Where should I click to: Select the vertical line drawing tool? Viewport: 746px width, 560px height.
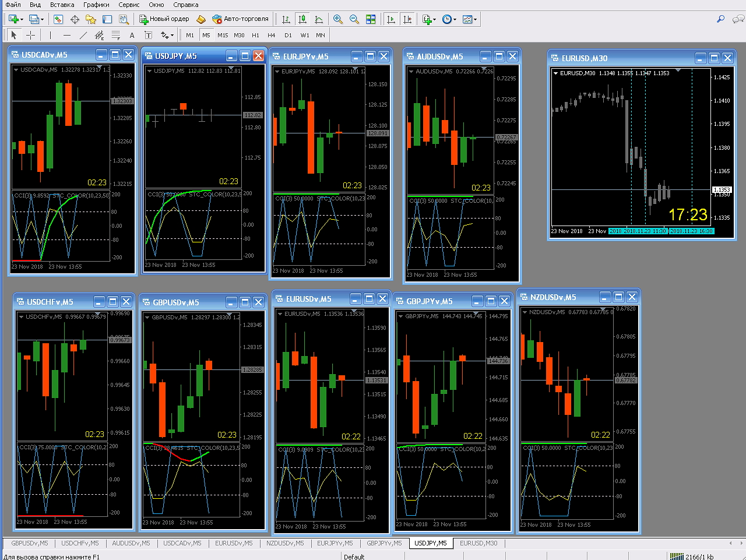click(x=50, y=35)
